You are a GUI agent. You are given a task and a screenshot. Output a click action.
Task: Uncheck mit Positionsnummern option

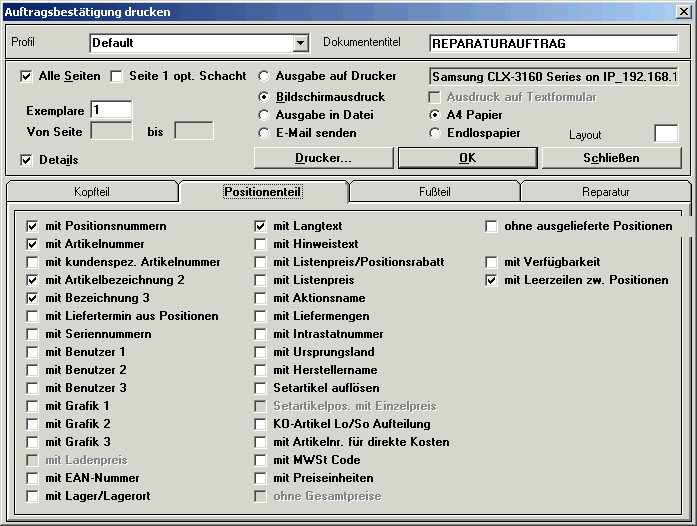coord(33,226)
